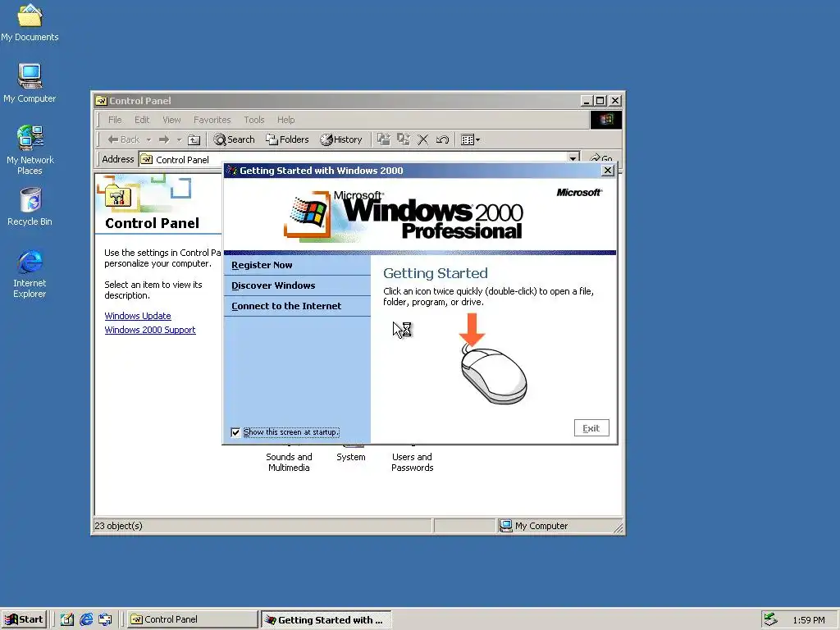The image size is (840, 630).
Task: Select the System control panel item
Action: [351, 457]
